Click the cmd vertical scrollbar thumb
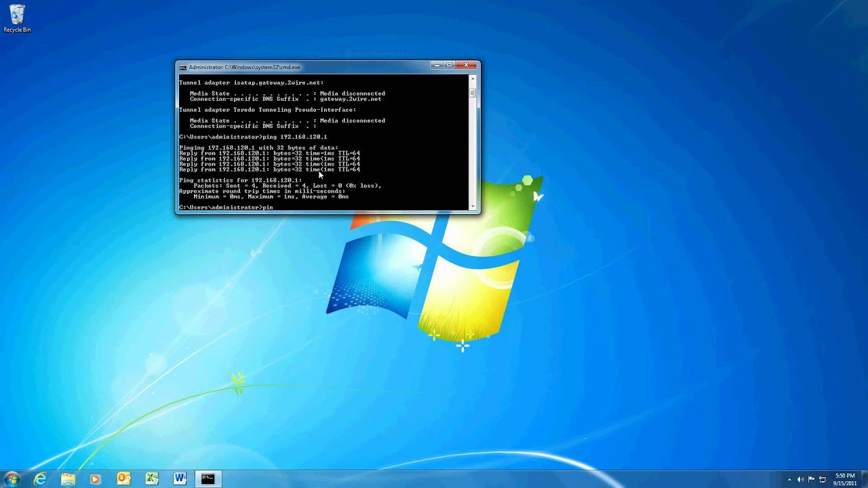This screenshot has height=488, width=868. tap(473, 94)
